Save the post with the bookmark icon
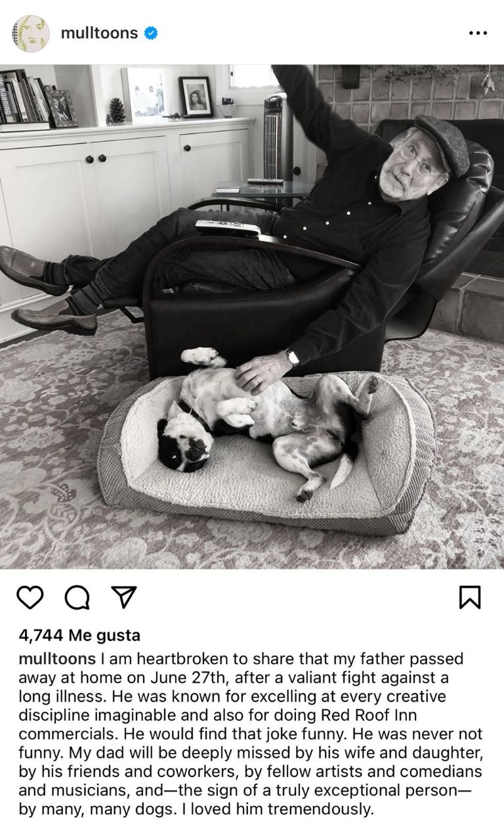This screenshot has height=827, width=504. (x=469, y=597)
